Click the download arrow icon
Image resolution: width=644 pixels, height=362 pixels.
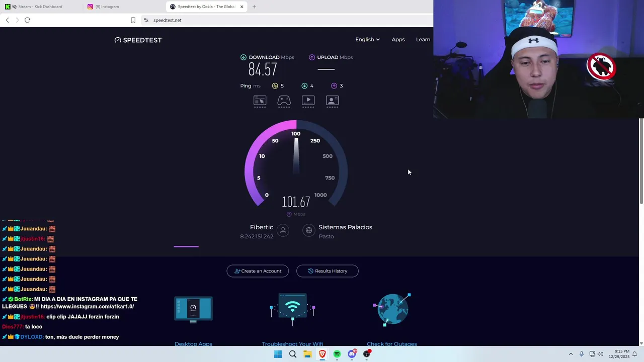pyautogui.click(x=244, y=57)
